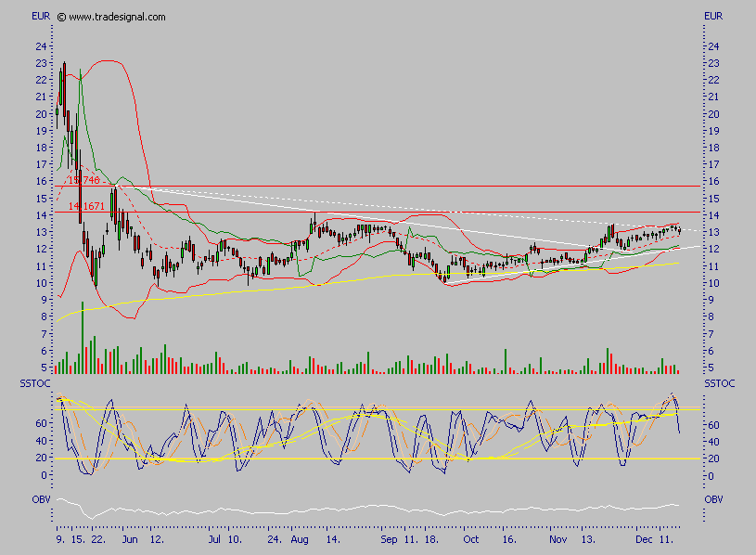Click the Jul label on the time axis
Image resolution: width=756 pixels, height=555 pixels.
(x=214, y=538)
